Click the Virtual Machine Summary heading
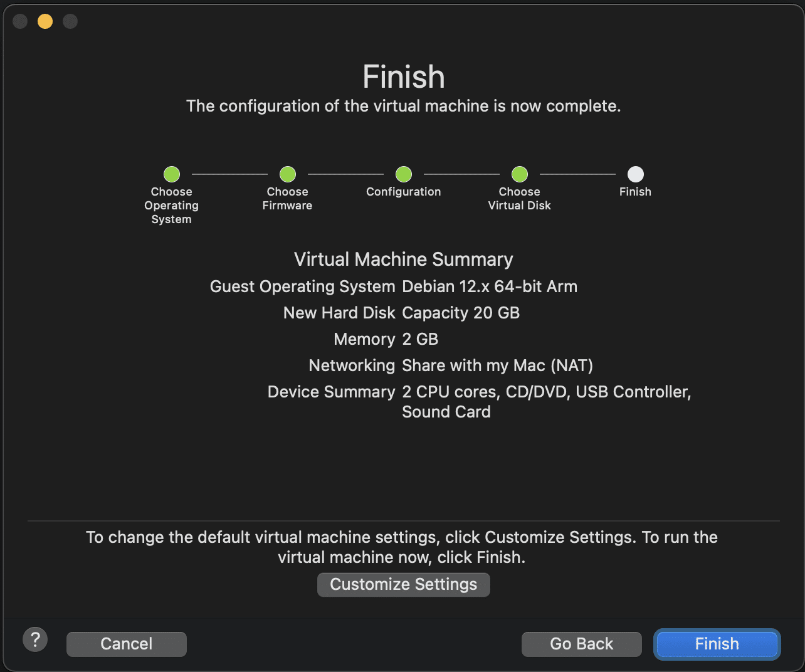Viewport: 805px width, 672px height. point(403,260)
